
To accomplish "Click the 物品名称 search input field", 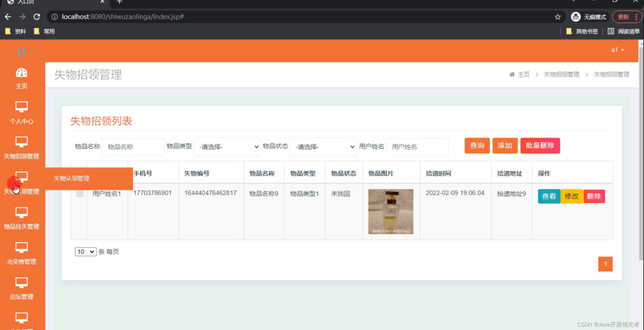I will [133, 147].
